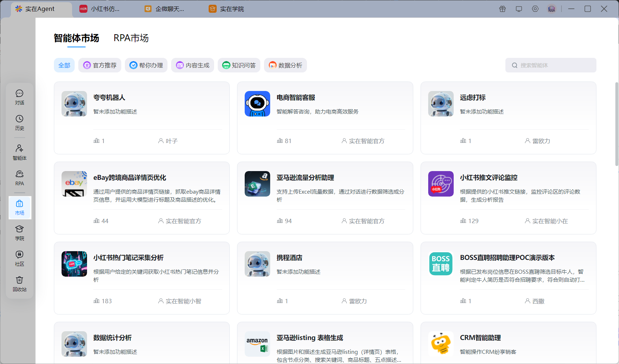The image size is (619, 364).
Task: Open the RPA sidebar icon
Action: 20,178
